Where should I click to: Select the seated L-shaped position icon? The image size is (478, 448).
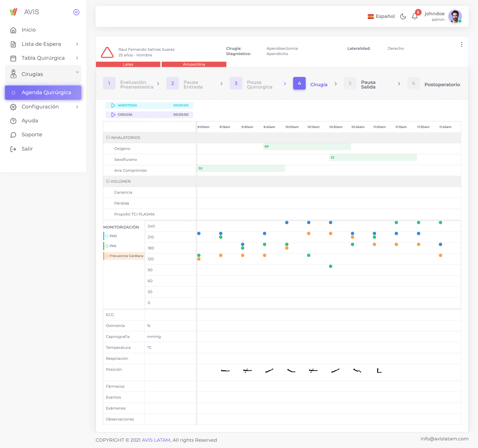pyautogui.click(x=379, y=371)
